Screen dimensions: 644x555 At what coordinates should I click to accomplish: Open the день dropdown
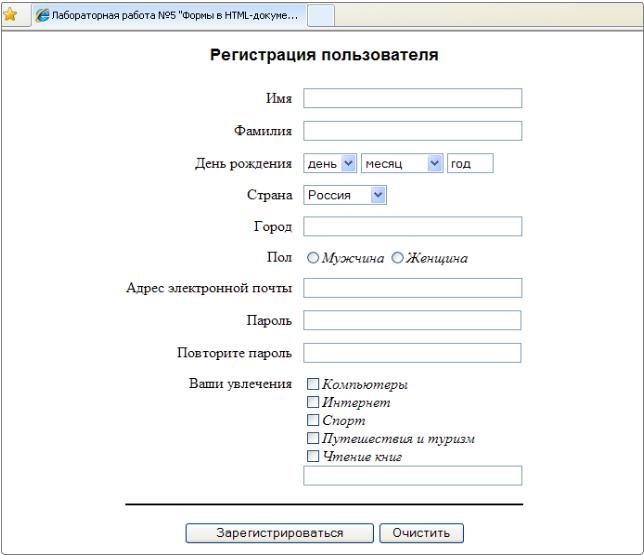[x=330, y=163]
